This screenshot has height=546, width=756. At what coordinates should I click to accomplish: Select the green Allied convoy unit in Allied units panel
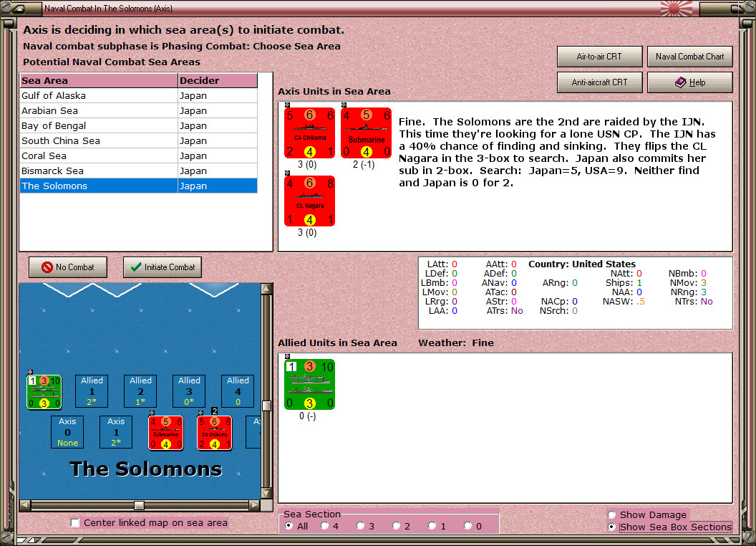click(x=309, y=384)
